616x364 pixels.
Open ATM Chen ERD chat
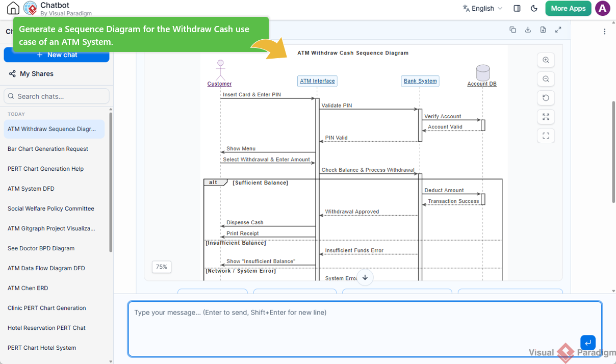tap(54, 288)
